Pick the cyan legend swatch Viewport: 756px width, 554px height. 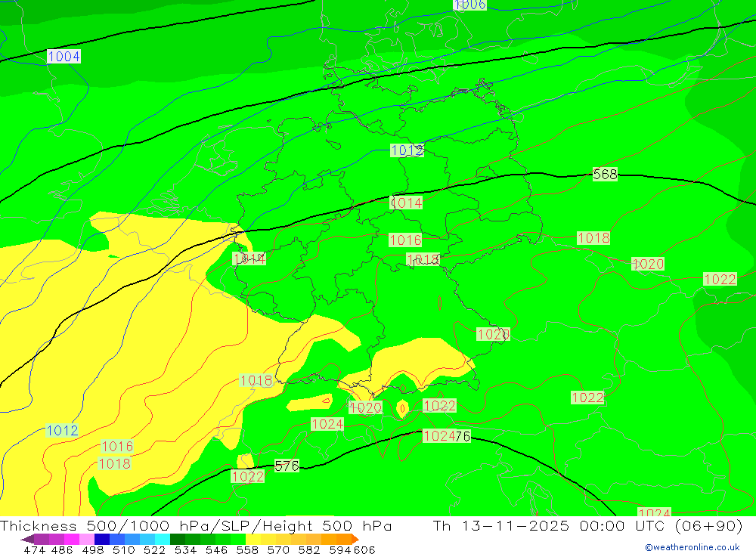pyautogui.click(x=163, y=539)
